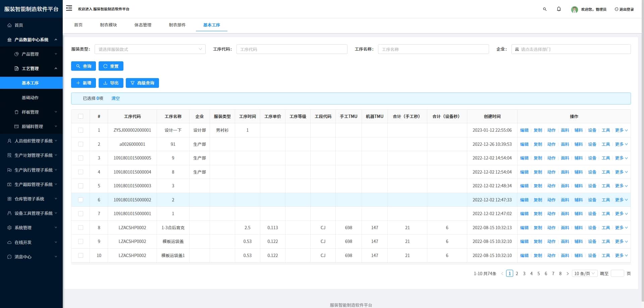Toggle the select-all checkbox in table header

click(80, 116)
